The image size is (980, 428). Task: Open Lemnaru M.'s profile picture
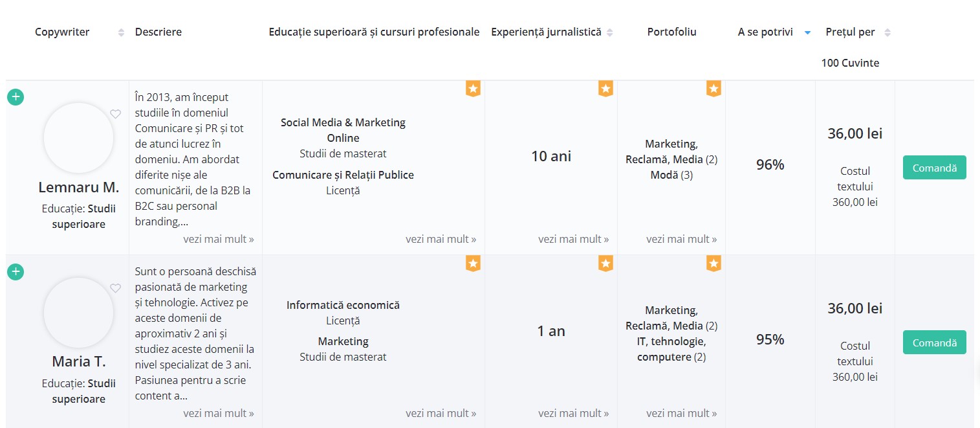point(78,138)
